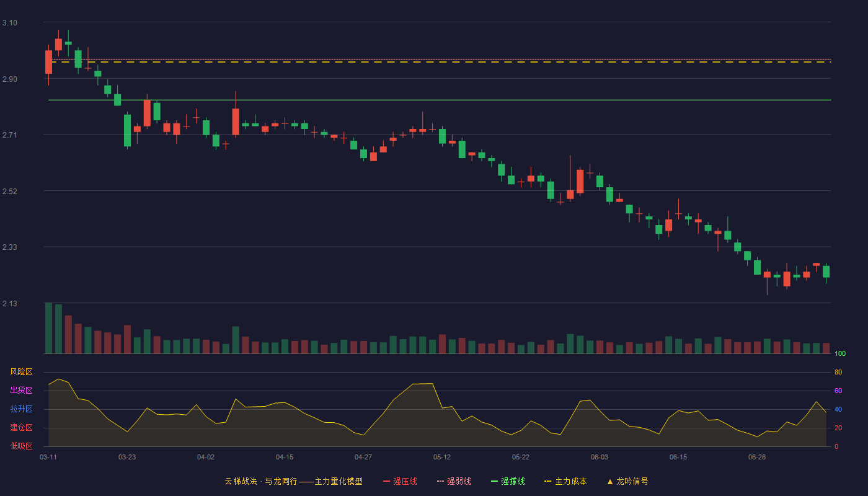Click the 04-15 date label

285,457
